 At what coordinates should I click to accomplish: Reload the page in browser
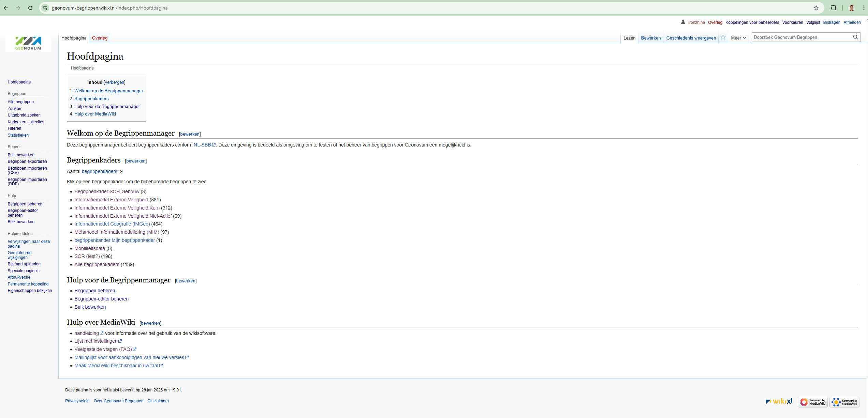tap(30, 8)
